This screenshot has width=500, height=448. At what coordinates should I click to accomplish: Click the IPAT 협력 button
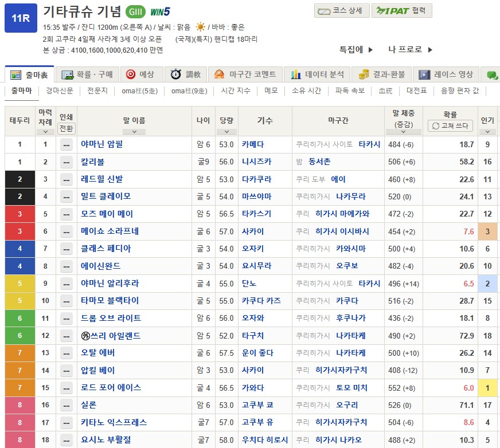pyautogui.click(x=402, y=11)
